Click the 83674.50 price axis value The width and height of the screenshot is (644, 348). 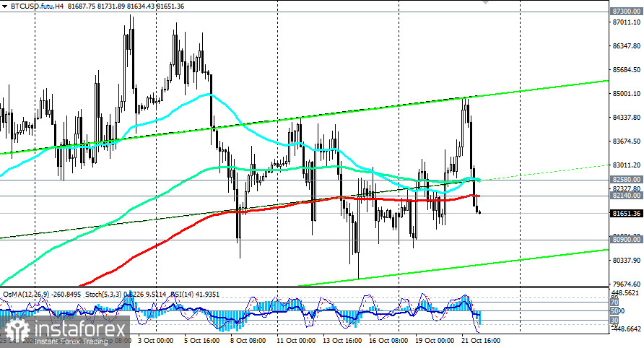tap(627, 142)
